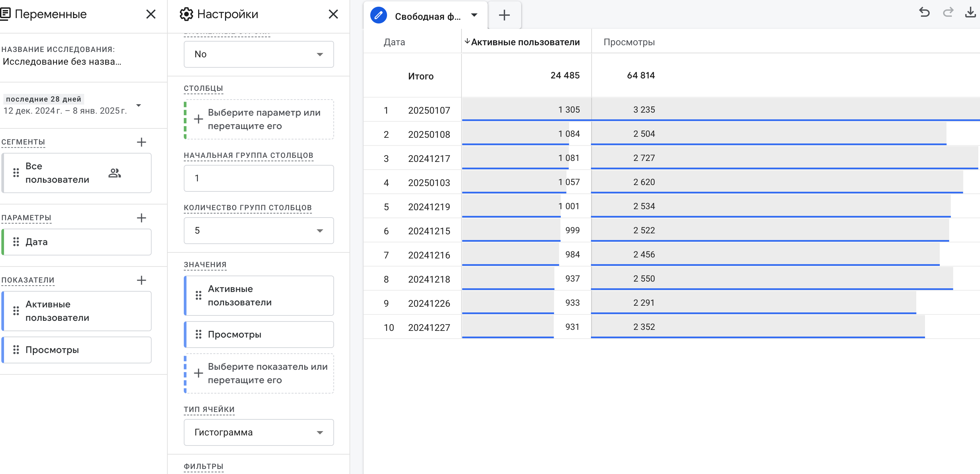Expand the Количество групп столбцов dropdown
Image resolution: width=980 pixels, height=474 pixels.
point(259,231)
